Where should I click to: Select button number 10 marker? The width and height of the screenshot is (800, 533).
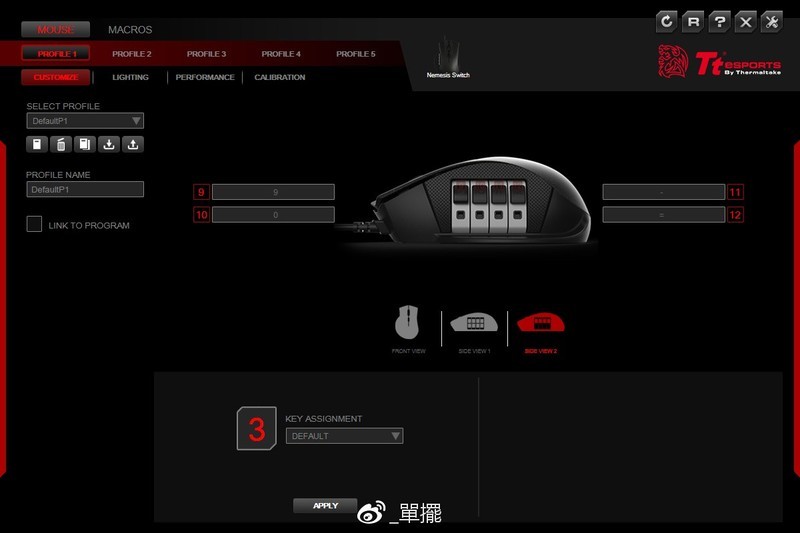click(202, 215)
